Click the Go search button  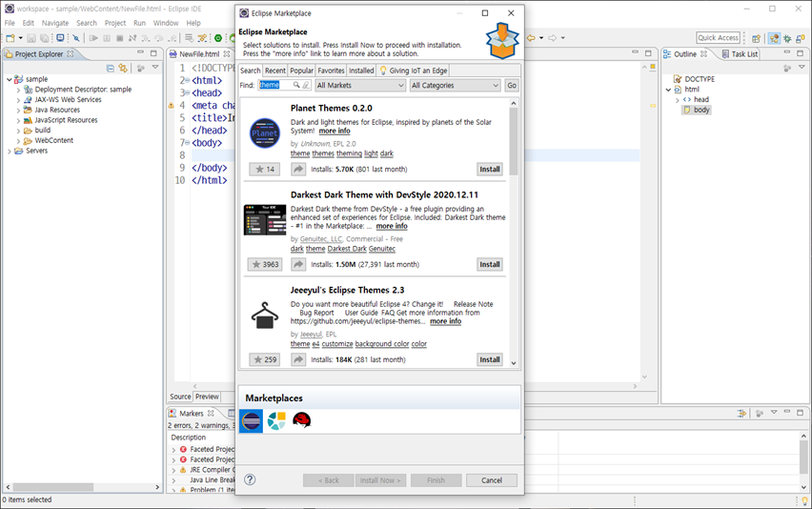512,86
